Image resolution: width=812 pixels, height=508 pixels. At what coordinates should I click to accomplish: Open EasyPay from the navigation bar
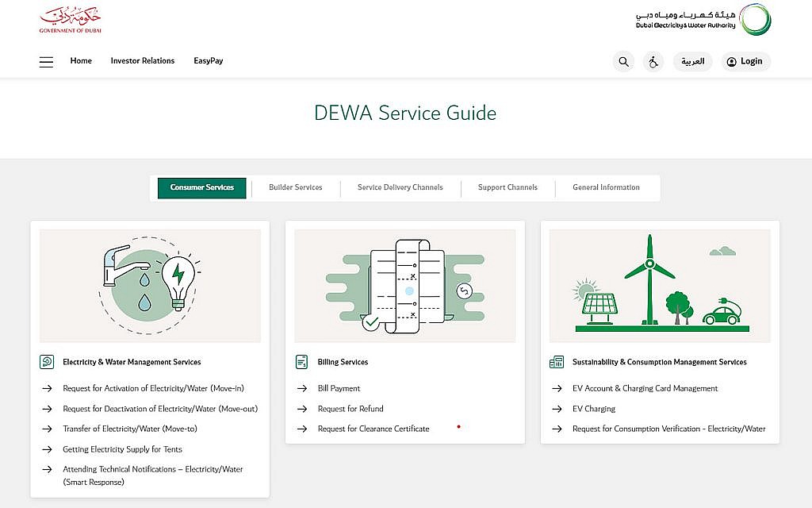[209, 60]
